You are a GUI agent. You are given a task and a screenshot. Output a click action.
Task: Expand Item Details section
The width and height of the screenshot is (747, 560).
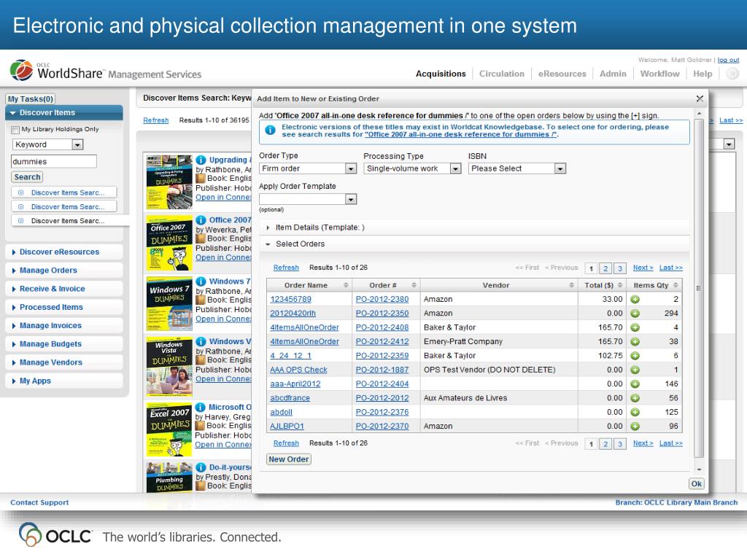coord(268,227)
